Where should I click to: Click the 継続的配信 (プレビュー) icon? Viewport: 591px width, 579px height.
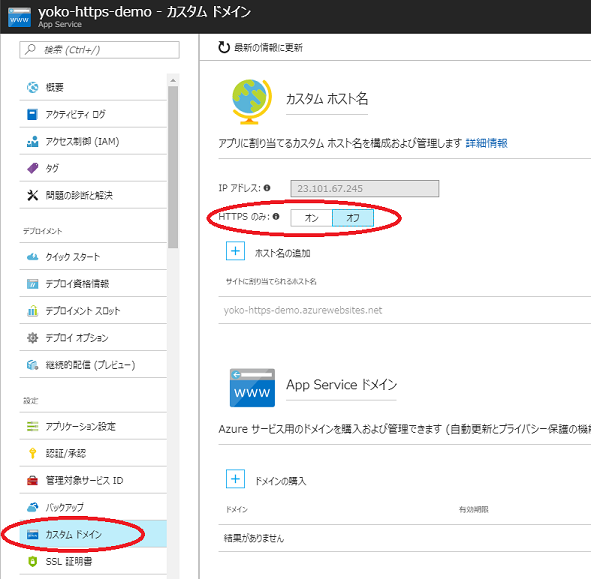[x=32, y=365]
